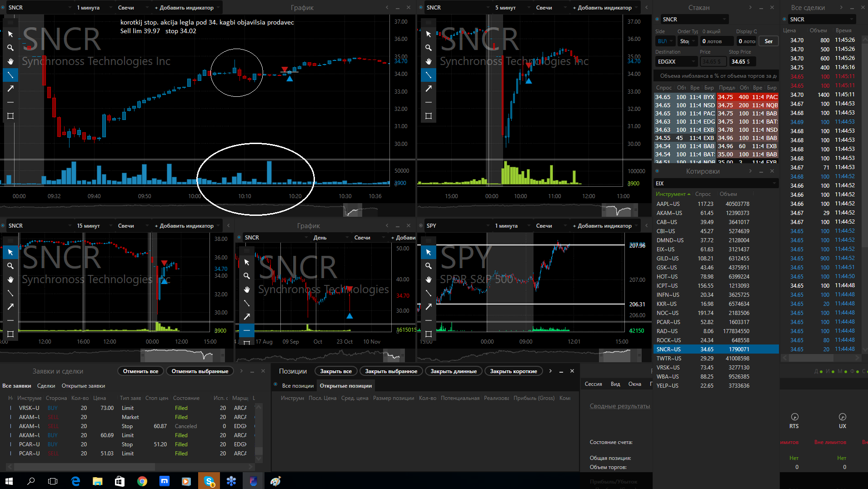Select zoom magnifier on SNCR 1 минута chart

(x=10, y=48)
